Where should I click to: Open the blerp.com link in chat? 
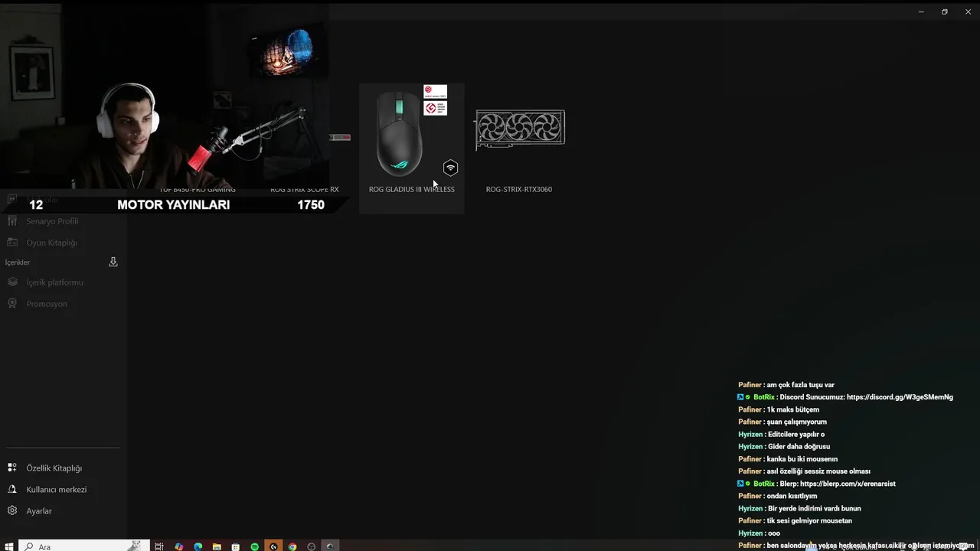[x=848, y=484]
